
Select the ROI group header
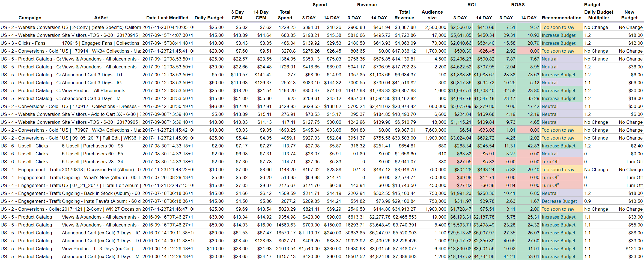pyautogui.click(x=472, y=5)
